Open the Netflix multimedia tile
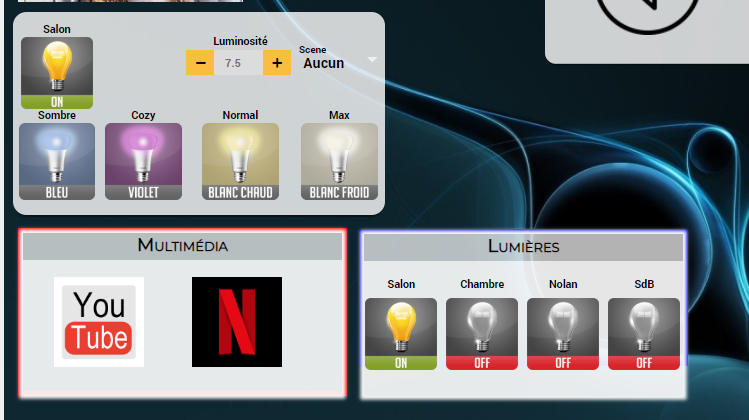The width and height of the screenshot is (749, 420). coord(237,322)
